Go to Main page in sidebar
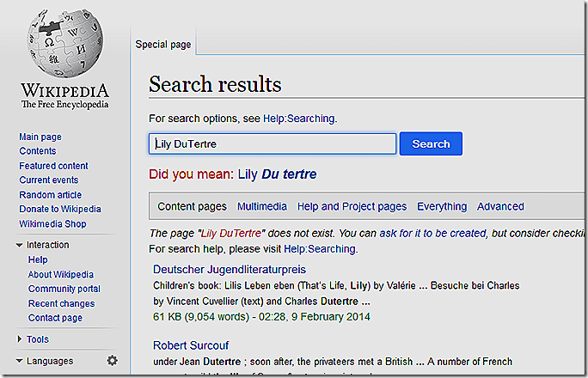The image size is (588, 378). [x=40, y=137]
